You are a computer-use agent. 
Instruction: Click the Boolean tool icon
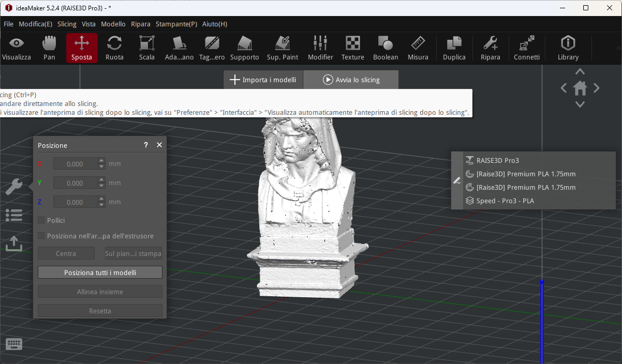coord(386,48)
